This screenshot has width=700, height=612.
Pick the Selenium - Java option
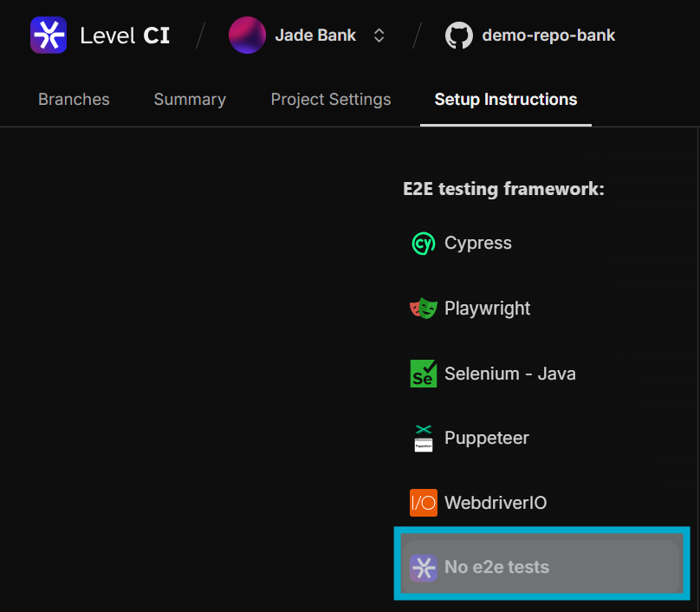[509, 374]
